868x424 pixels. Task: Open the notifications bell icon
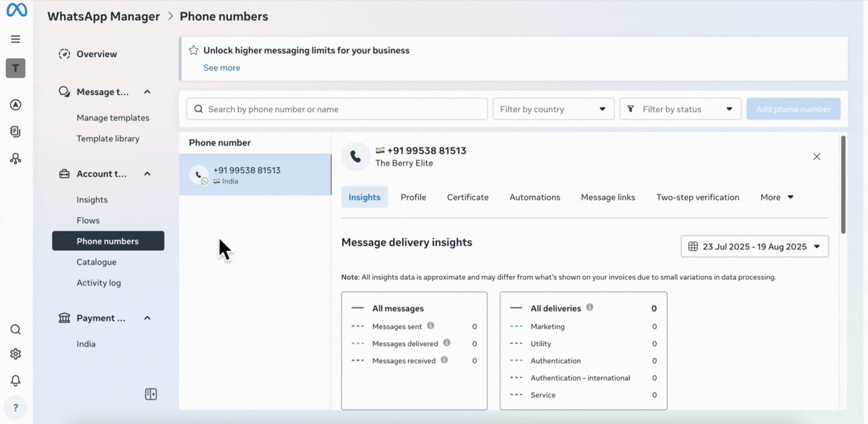pyautogui.click(x=15, y=380)
